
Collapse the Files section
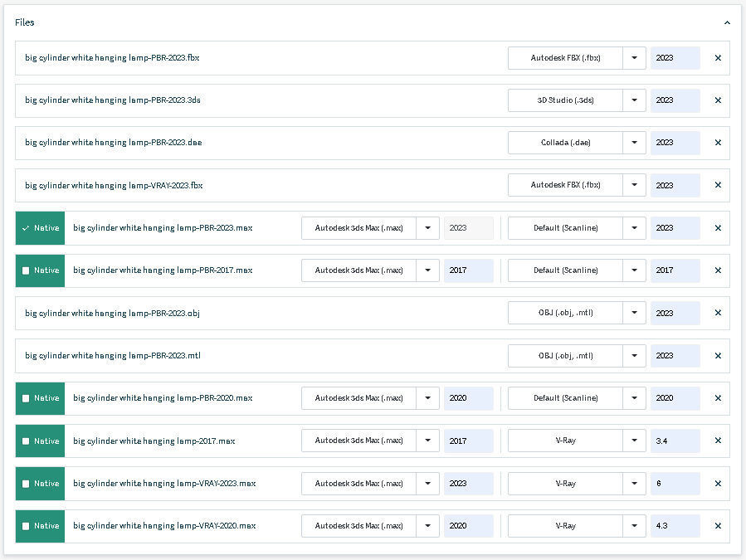727,23
